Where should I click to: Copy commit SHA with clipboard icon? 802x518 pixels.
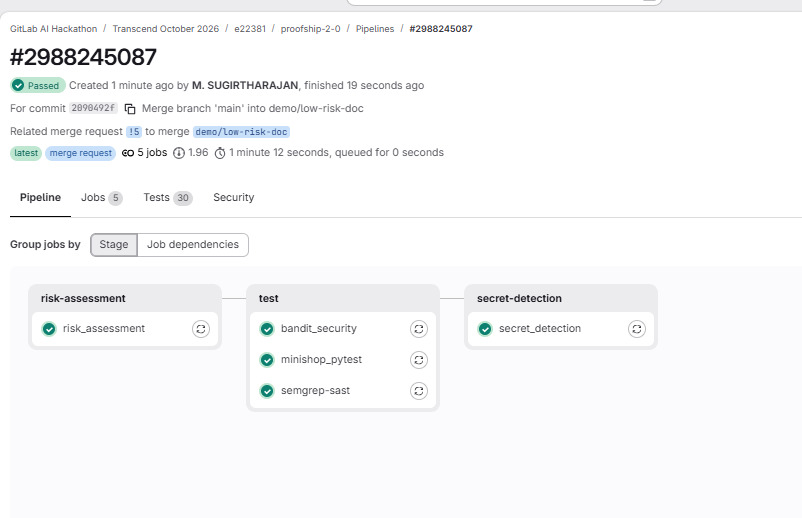pyautogui.click(x=130, y=108)
